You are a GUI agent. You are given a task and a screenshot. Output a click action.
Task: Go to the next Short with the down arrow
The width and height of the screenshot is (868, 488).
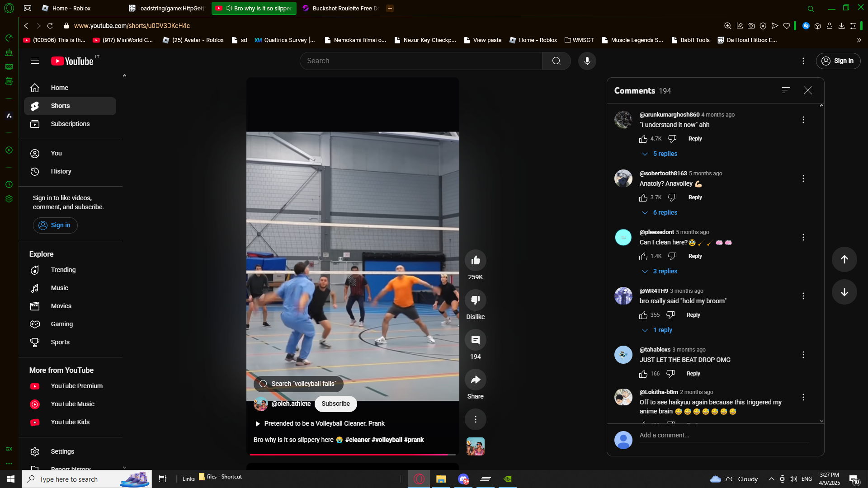point(844,292)
